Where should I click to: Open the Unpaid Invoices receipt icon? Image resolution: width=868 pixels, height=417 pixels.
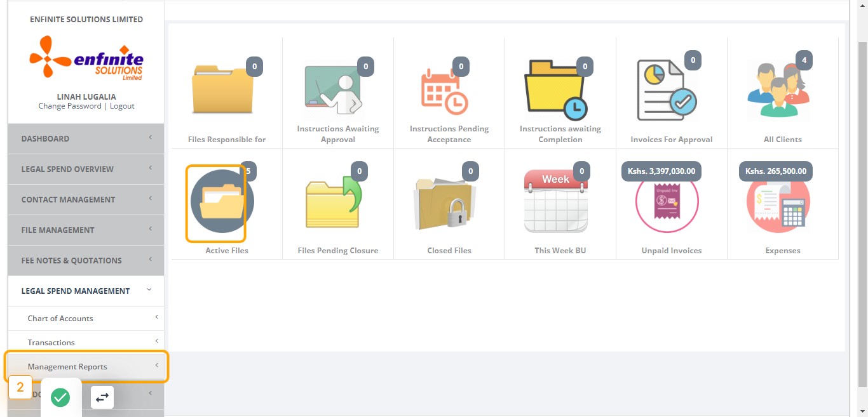[x=667, y=202]
